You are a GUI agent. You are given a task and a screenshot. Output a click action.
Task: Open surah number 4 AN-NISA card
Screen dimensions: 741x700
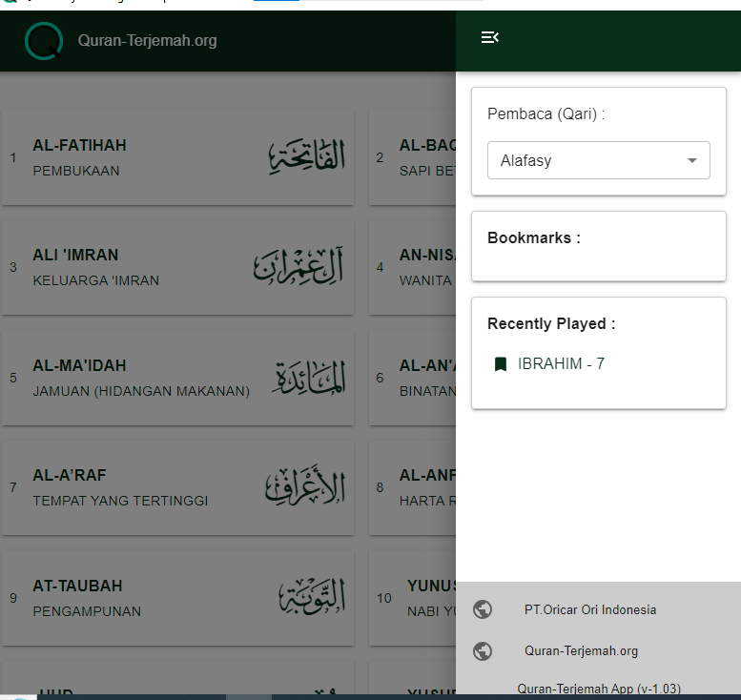tap(412, 268)
